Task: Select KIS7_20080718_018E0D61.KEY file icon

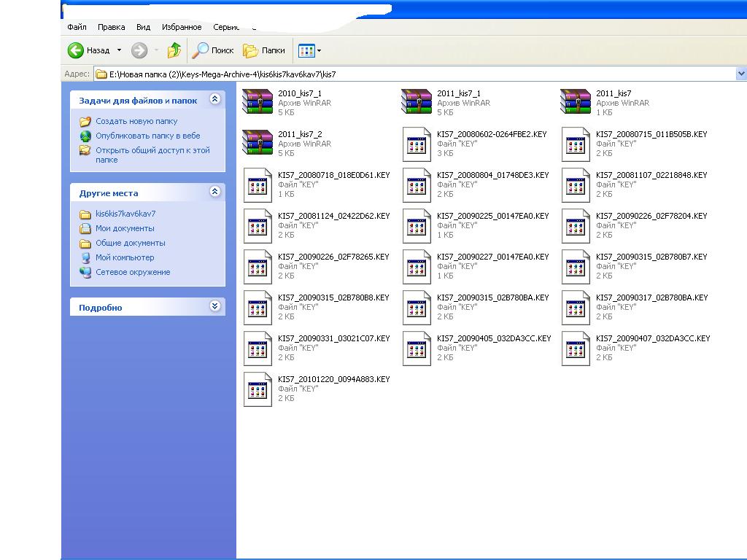Action: [258, 184]
